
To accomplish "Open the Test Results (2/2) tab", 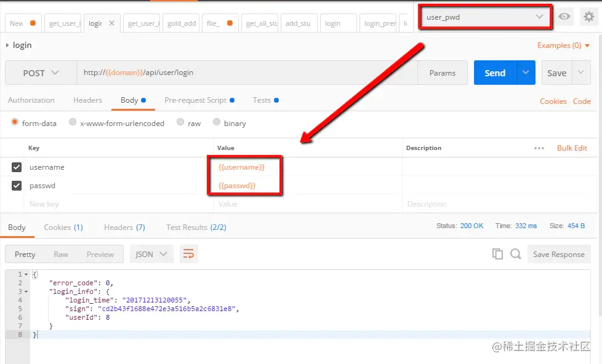I will coord(196,228).
